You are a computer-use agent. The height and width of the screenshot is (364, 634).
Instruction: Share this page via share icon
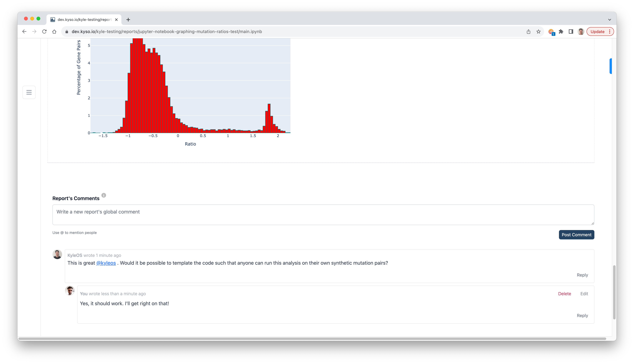[528, 32]
